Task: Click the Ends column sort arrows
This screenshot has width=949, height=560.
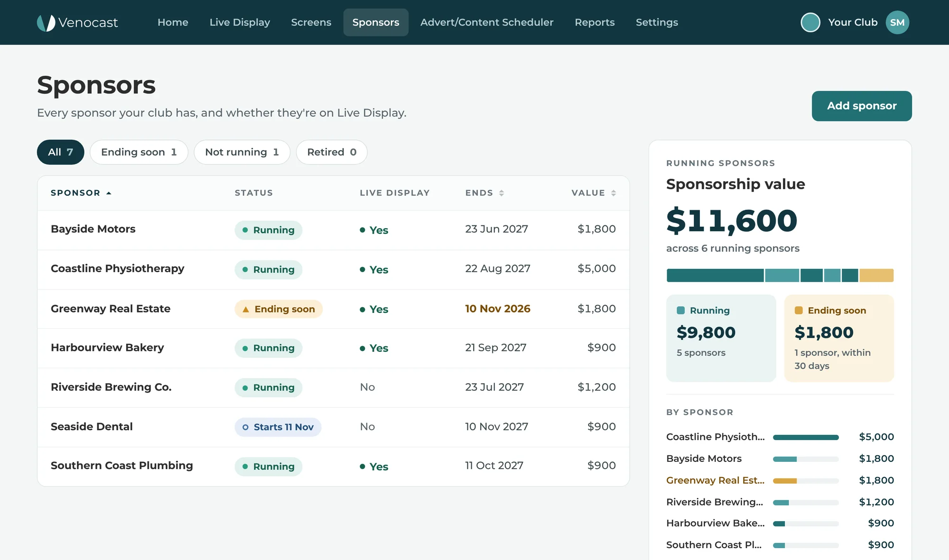Action: pos(502,193)
